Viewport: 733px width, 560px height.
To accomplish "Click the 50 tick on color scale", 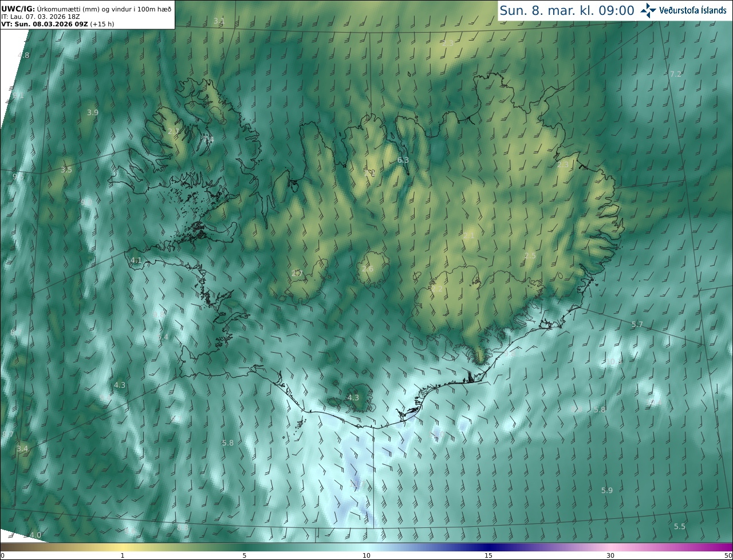I will coord(728,555).
